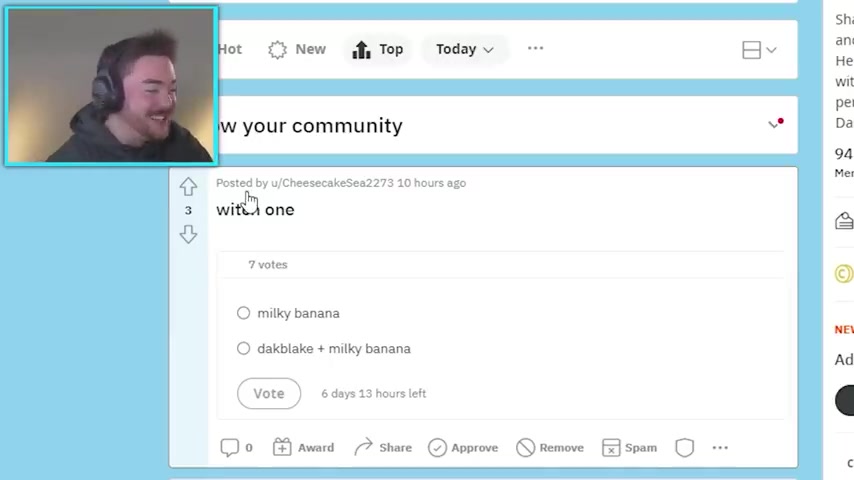Viewport: 854px width, 480px height.
Task: Sort posts by Top
Action: tap(378, 49)
